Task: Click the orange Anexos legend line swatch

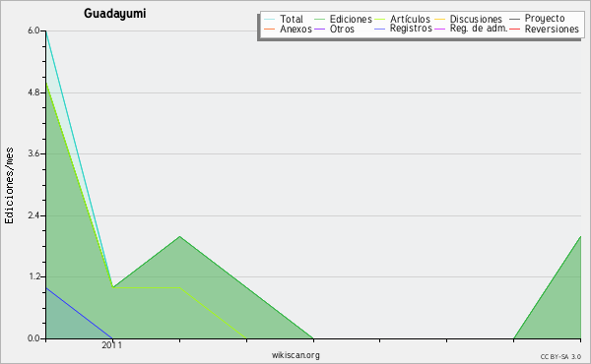Action: 270,29
